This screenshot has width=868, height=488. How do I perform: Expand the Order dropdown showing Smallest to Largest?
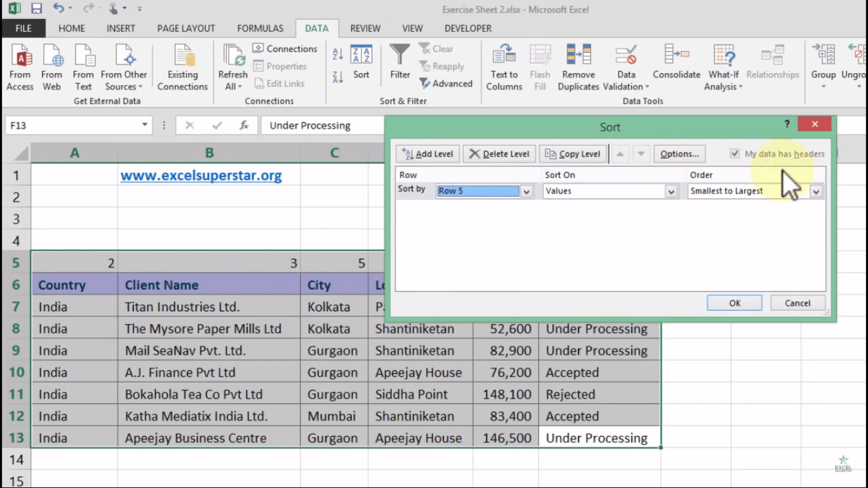(x=816, y=191)
